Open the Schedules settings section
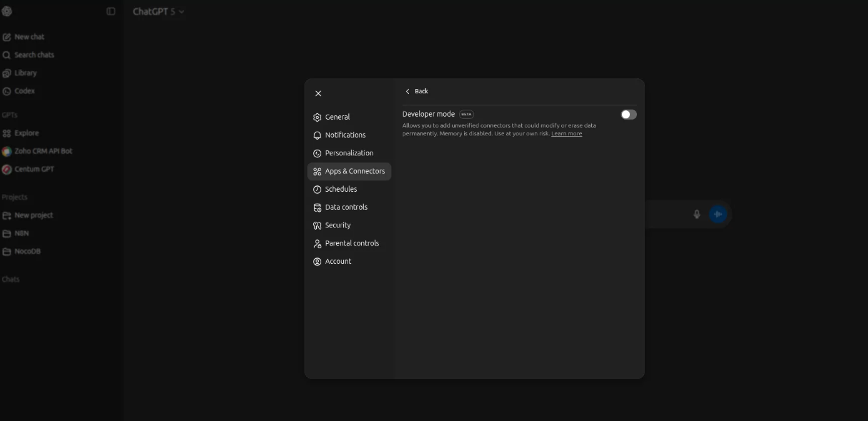The image size is (868, 421). click(x=349, y=189)
